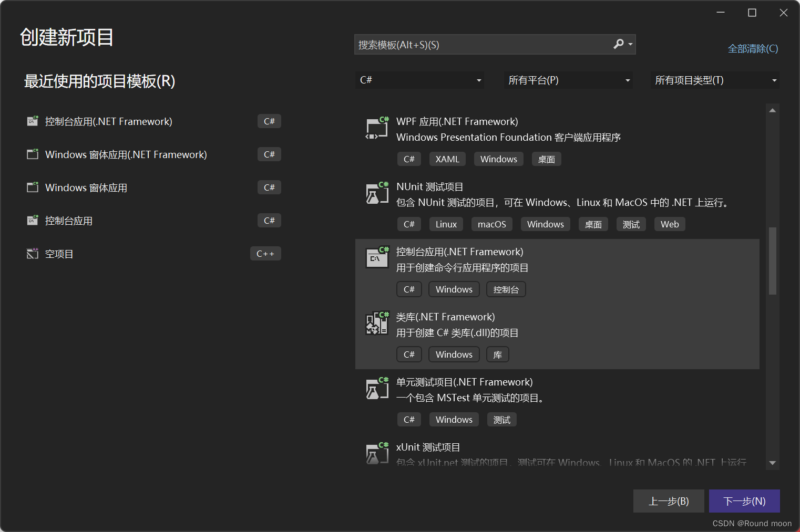Click the description 用于创建命令行应用程序的项目
The height and width of the screenshot is (532, 800).
pos(462,267)
